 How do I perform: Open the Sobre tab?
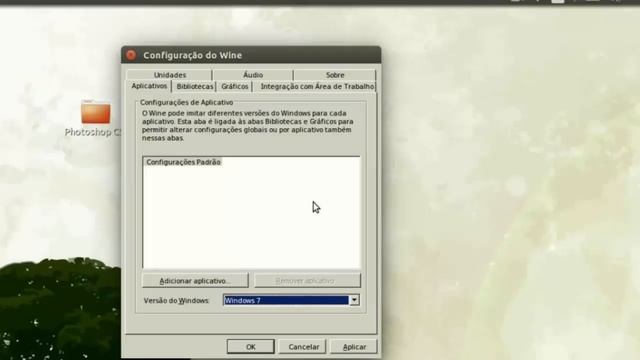[x=335, y=75]
